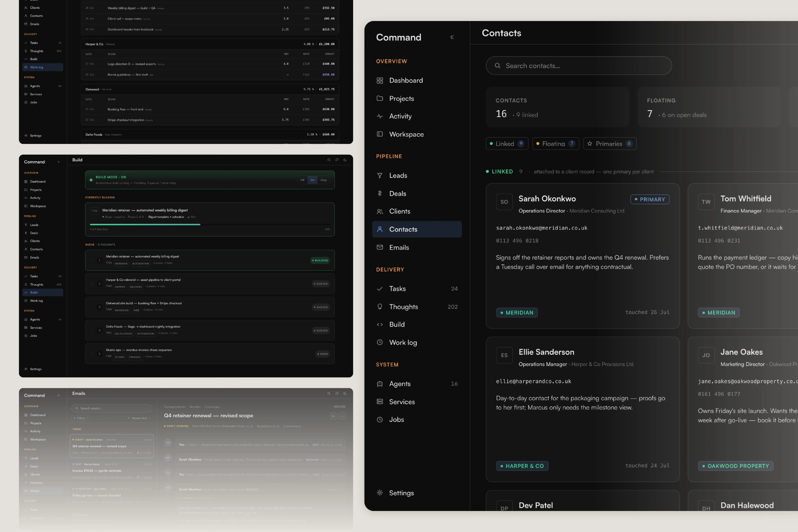Click the HARPER & CO tag on Ellie Sanderson's card
Viewport: 798px width, 532px height.
pos(522,466)
